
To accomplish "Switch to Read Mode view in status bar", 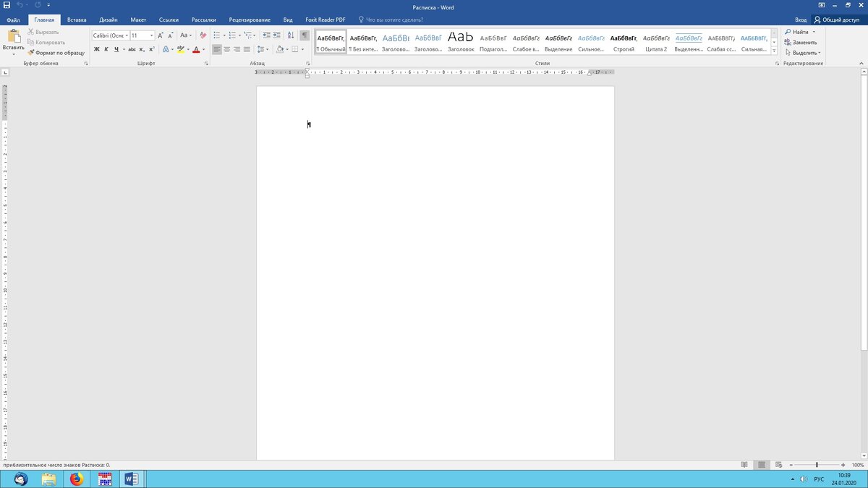I will pyautogui.click(x=745, y=465).
